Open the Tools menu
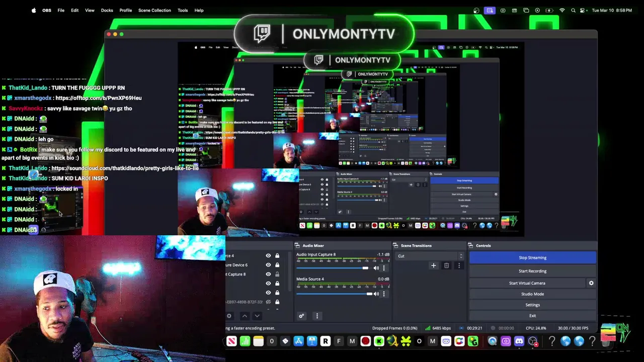The image size is (644, 362). click(x=183, y=10)
